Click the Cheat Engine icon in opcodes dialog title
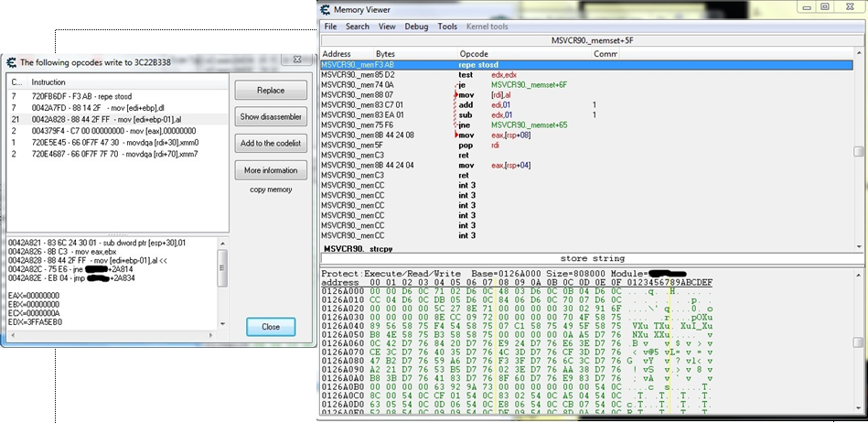 pyautogui.click(x=11, y=62)
